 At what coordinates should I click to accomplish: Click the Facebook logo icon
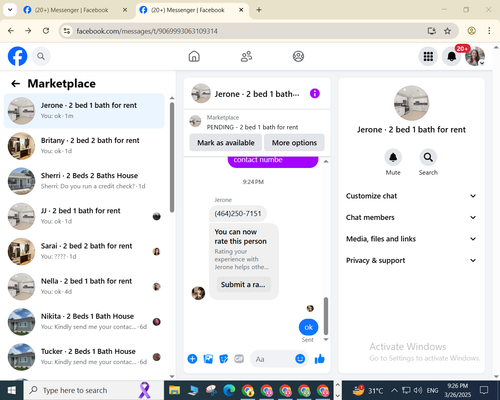click(x=17, y=56)
